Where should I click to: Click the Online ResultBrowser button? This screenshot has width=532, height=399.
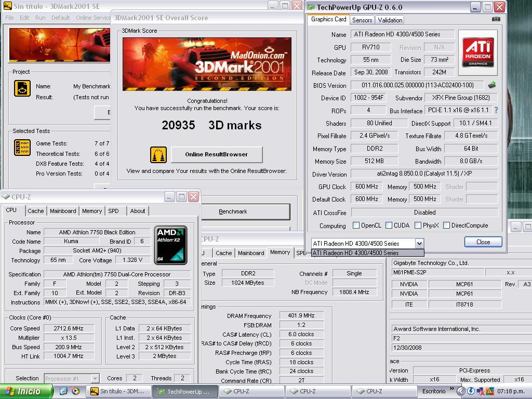click(x=217, y=154)
